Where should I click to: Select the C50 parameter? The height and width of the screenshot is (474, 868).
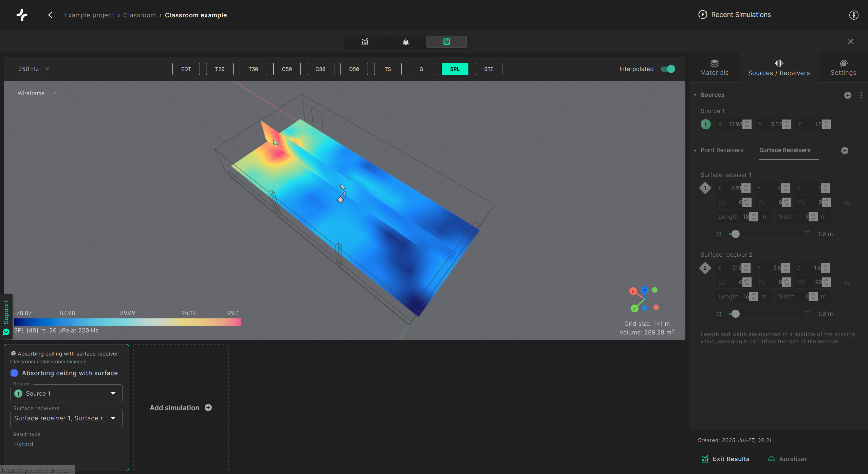pyautogui.click(x=287, y=69)
